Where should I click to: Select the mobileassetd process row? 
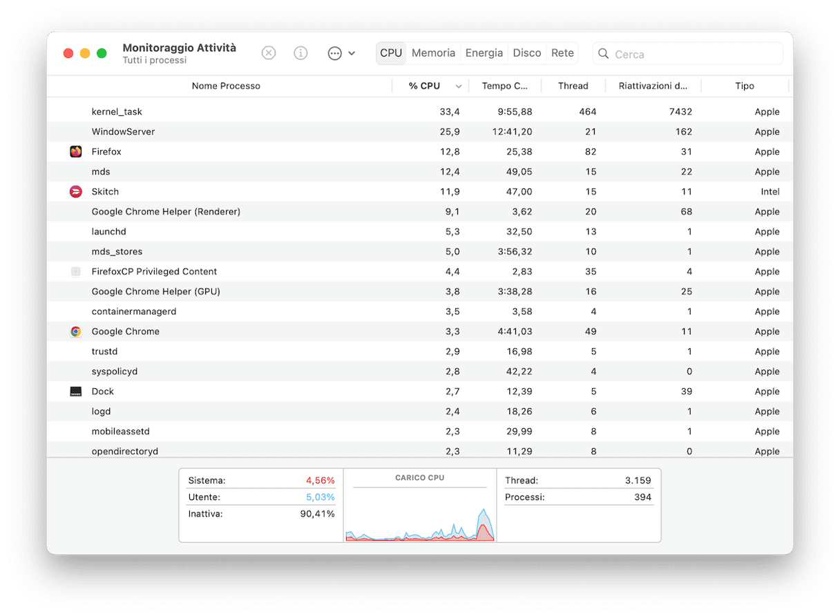coord(420,432)
